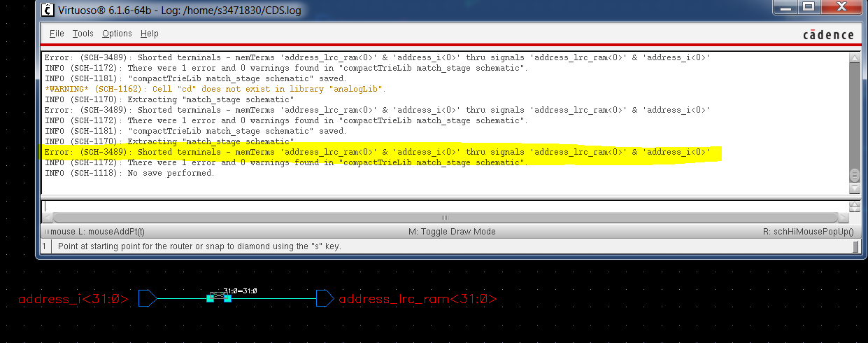Open the File menu
The image size is (868, 343).
tap(57, 34)
